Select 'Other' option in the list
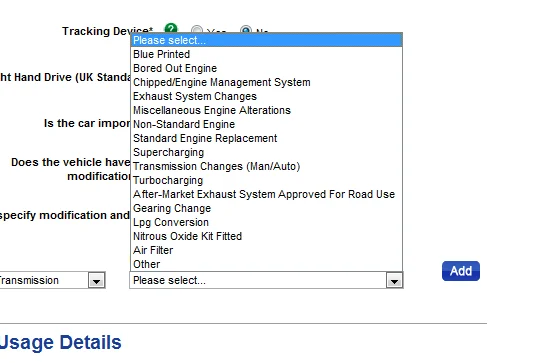542x363 pixels. 267,264
